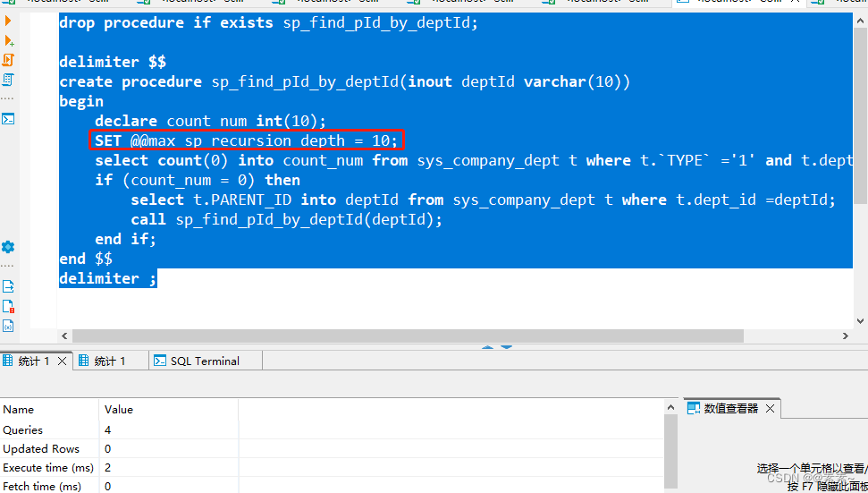Close the 数值查看器 value viewer panel
Screen dimensions: 868x493
click(770, 409)
